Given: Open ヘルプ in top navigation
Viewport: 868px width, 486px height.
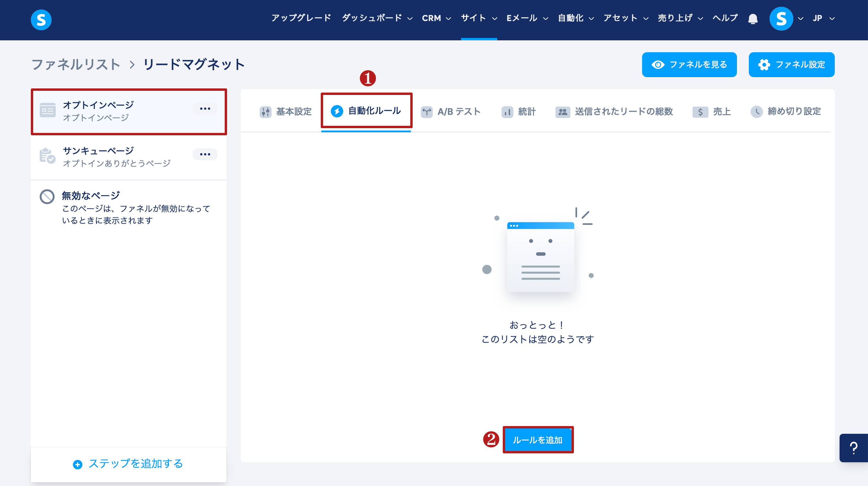Looking at the screenshot, I should click(x=725, y=18).
